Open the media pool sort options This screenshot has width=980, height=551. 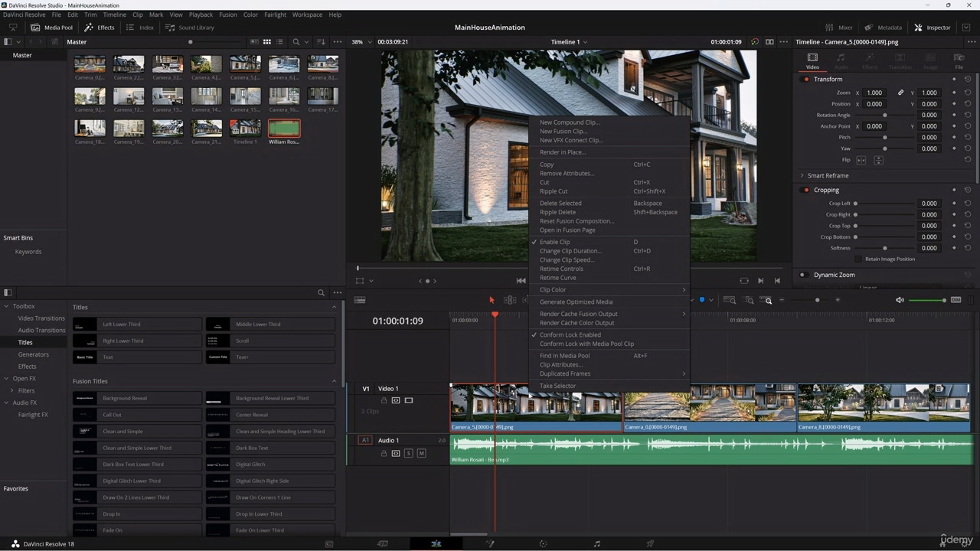(x=321, y=42)
